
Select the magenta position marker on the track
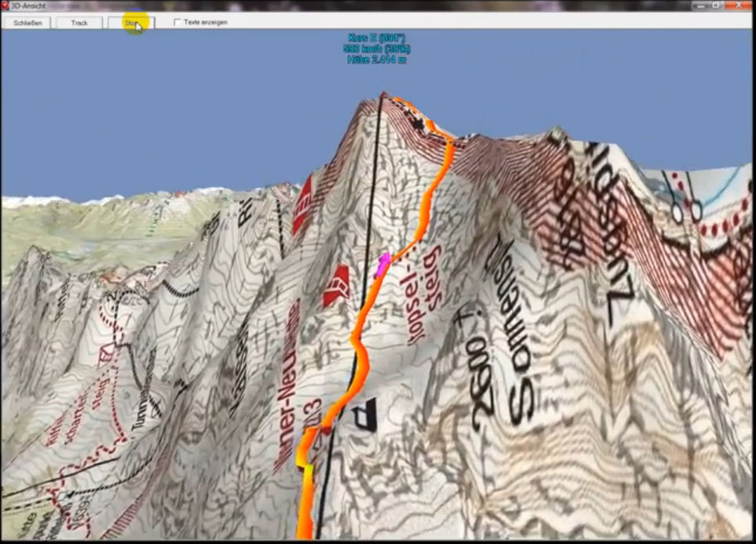(383, 264)
